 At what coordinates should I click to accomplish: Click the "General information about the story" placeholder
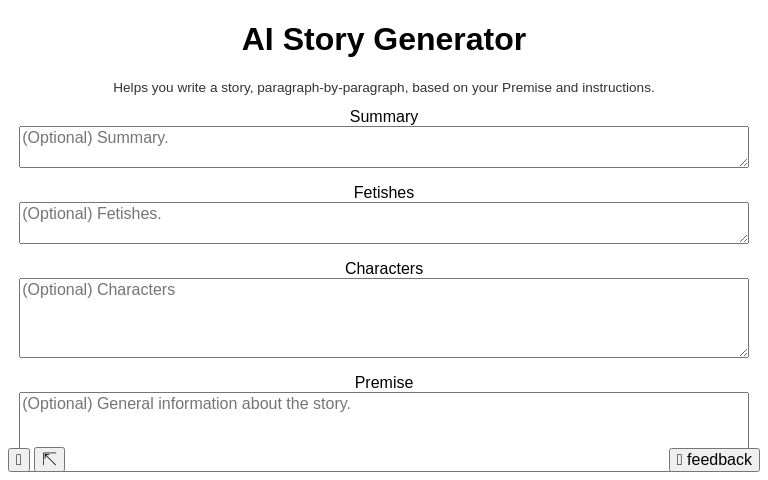[x=224, y=404]
